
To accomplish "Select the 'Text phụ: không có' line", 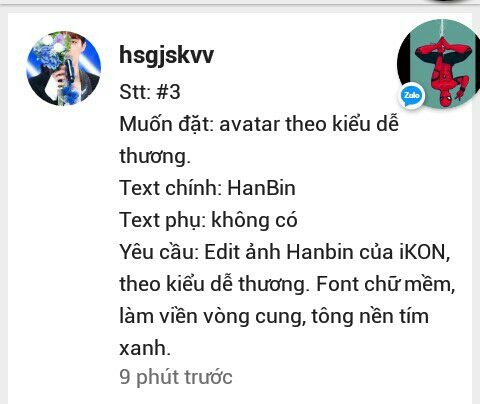I will [208, 220].
